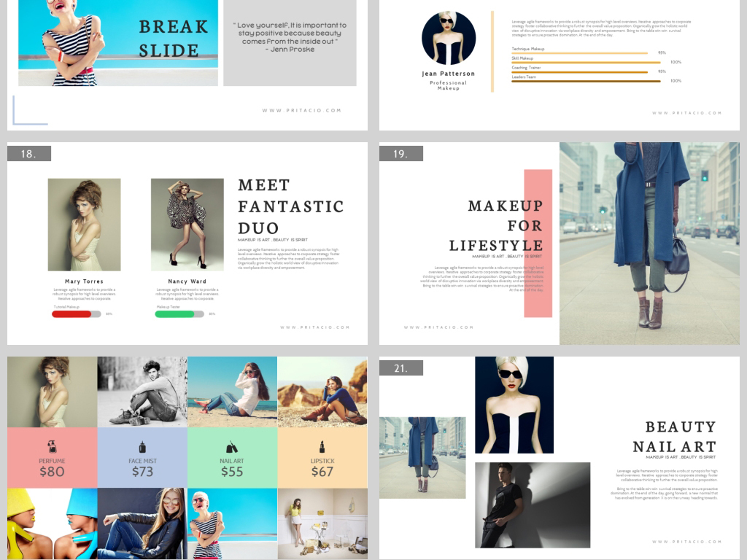
Task: Open www.pritacio.com link on Beauty Nail Art slide
Action: tap(686, 542)
